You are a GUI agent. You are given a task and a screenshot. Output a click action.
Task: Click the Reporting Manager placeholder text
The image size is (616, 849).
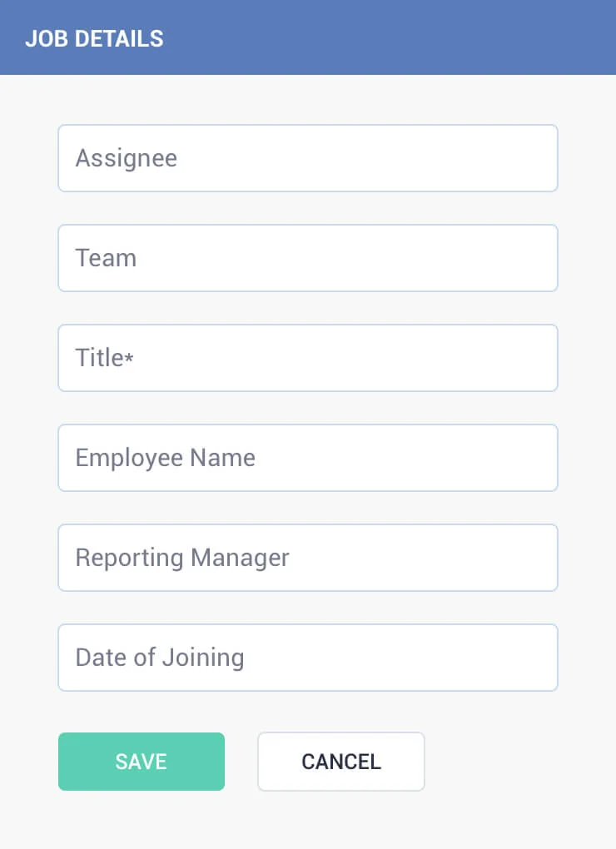tap(182, 559)
